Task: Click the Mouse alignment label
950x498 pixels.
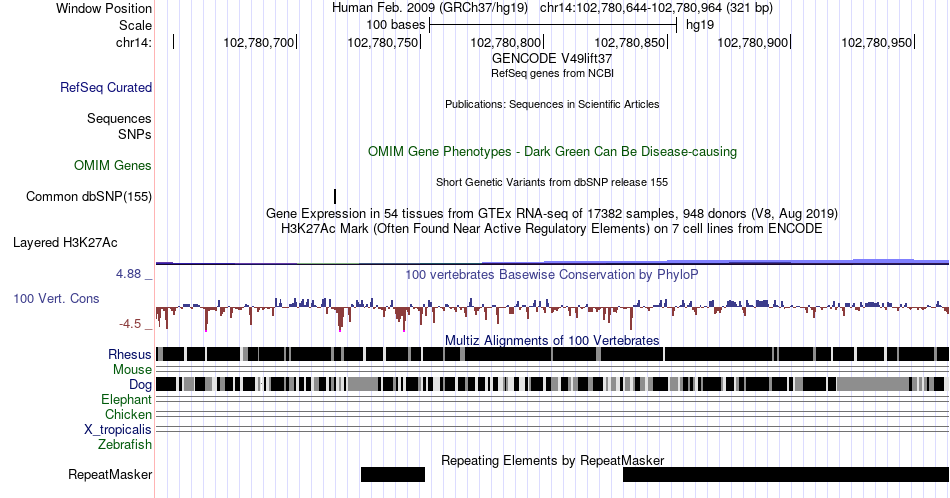Action: 132,370
